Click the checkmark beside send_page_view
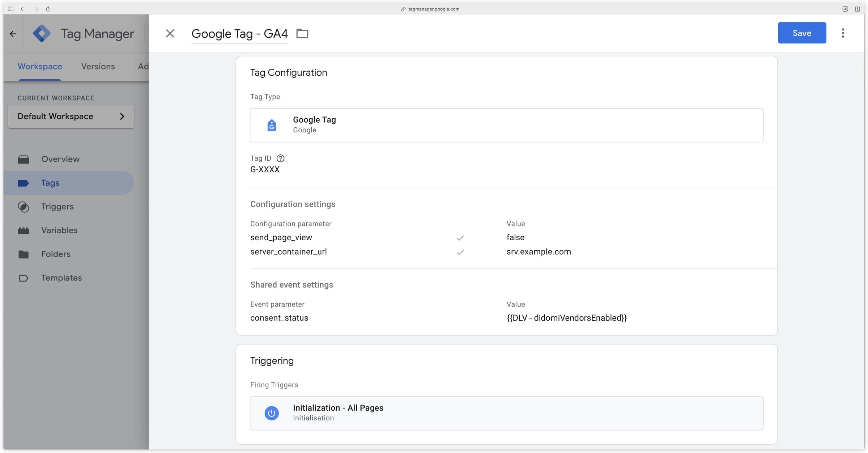Screen dimensions: 868x453 pos(460,238)
